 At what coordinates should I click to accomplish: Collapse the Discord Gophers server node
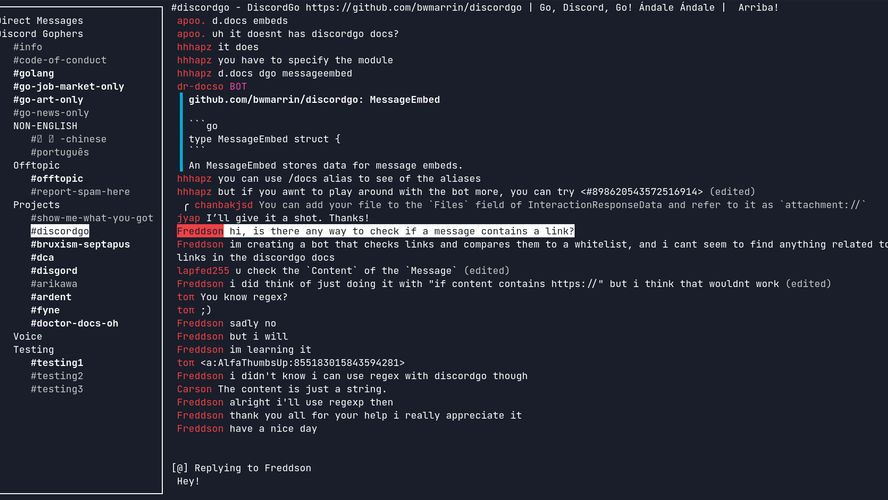42,33
